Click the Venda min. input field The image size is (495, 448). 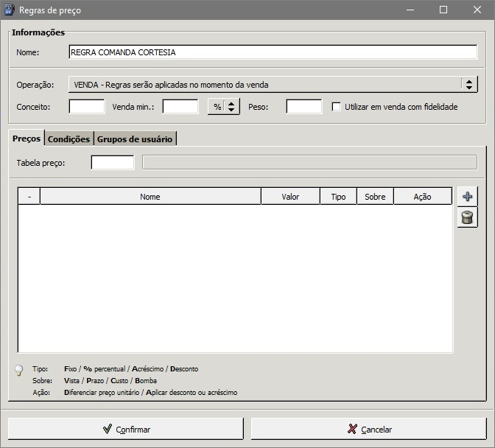tap(180, 107)
